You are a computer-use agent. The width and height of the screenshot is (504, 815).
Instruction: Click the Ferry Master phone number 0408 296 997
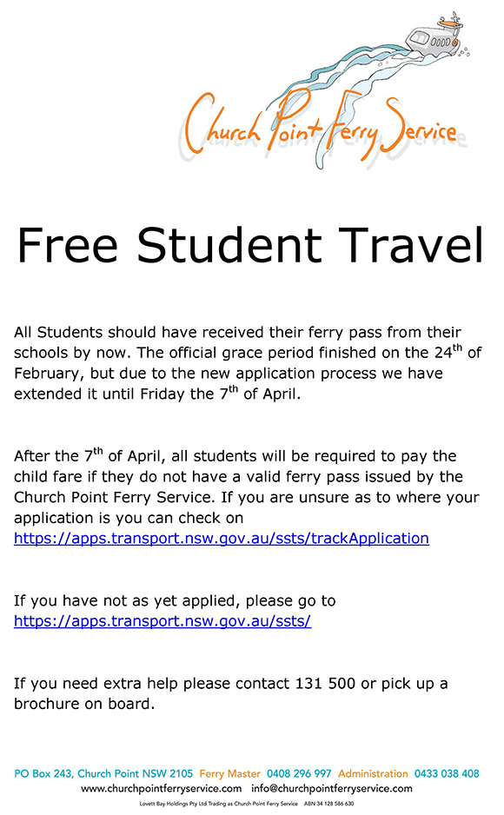299,773
